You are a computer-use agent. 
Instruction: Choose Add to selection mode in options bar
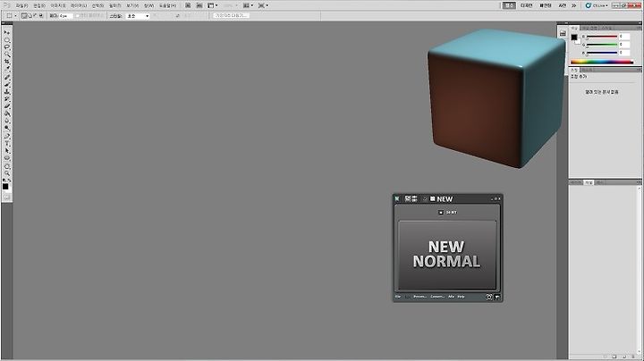(x=30, y=15)
